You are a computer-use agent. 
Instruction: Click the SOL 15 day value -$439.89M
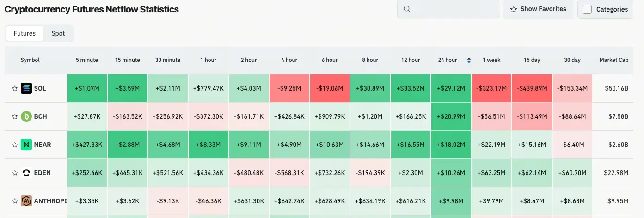click(x=532, y=88)
